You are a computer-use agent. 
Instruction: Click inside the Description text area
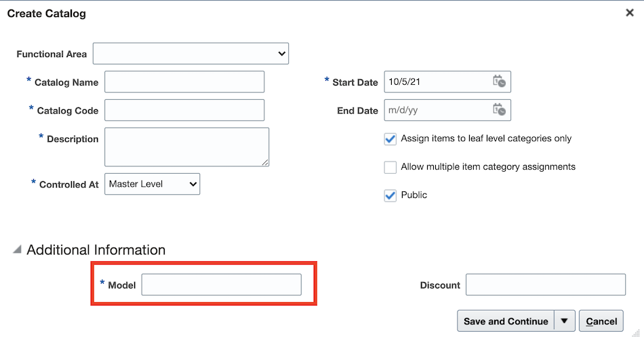(x=187, y=147)
